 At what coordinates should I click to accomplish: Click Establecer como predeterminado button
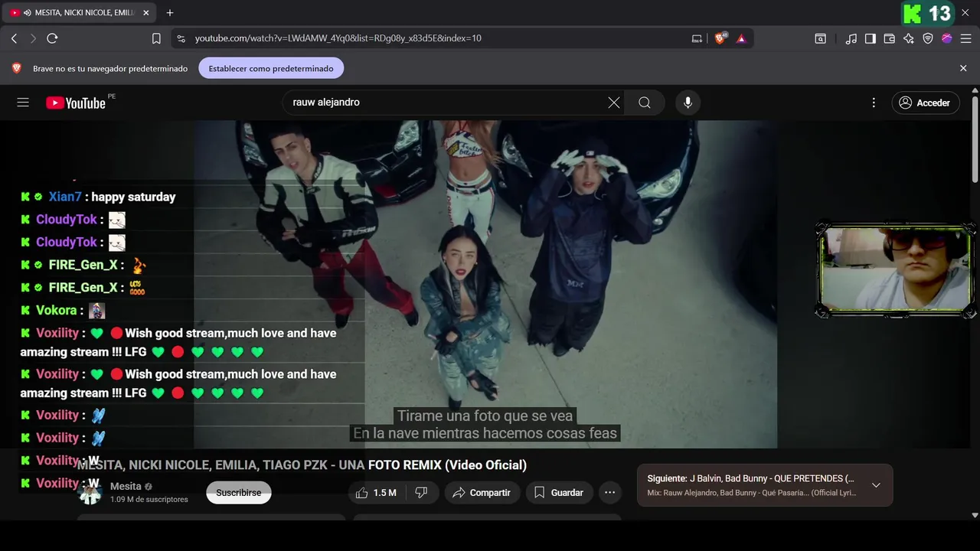(271, 68)
